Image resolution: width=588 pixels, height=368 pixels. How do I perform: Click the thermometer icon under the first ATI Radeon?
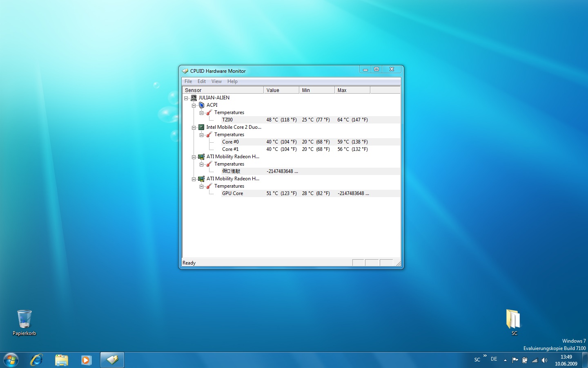(x=209, y=164)
